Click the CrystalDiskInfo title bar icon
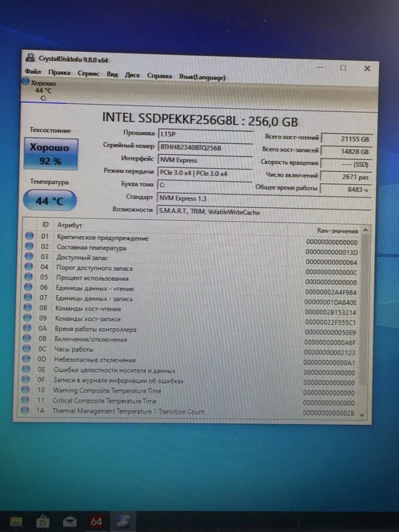 pos(30,57)
